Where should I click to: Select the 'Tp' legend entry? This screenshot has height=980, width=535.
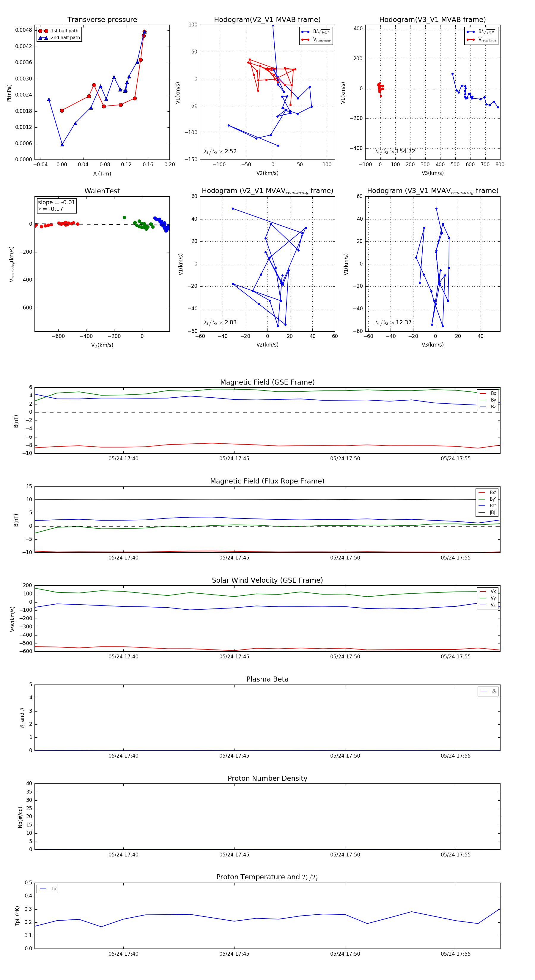[x=48, y=889]
